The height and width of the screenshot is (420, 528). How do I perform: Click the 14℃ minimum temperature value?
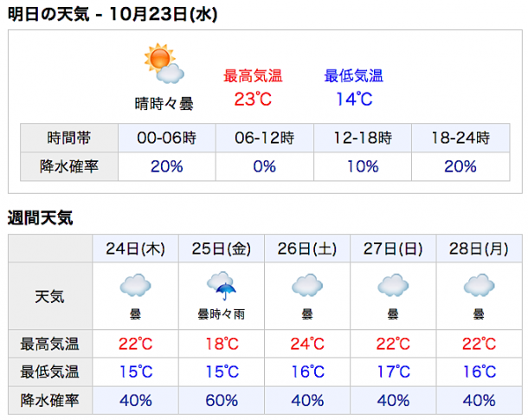[x=354, y=99]
